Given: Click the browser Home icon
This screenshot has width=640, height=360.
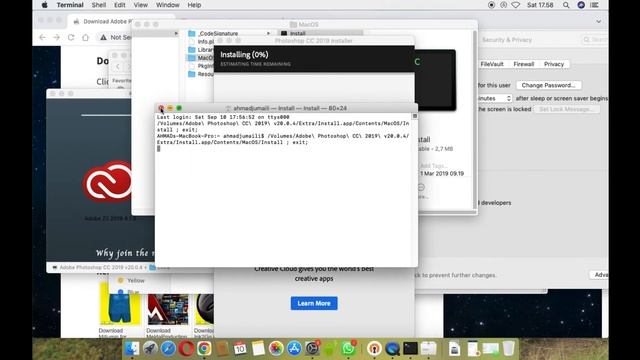Looking at the screenshot, I should (x=85, y=37).
